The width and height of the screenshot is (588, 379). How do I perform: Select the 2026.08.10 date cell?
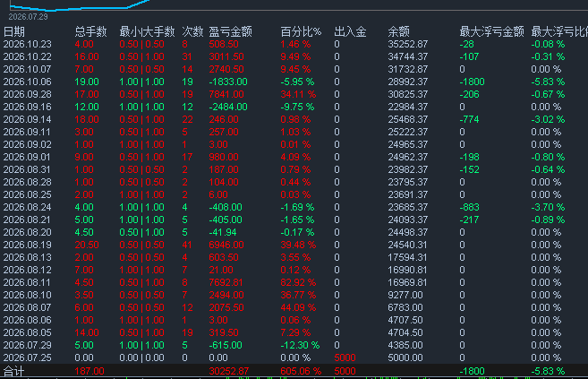tap(28, 295)
